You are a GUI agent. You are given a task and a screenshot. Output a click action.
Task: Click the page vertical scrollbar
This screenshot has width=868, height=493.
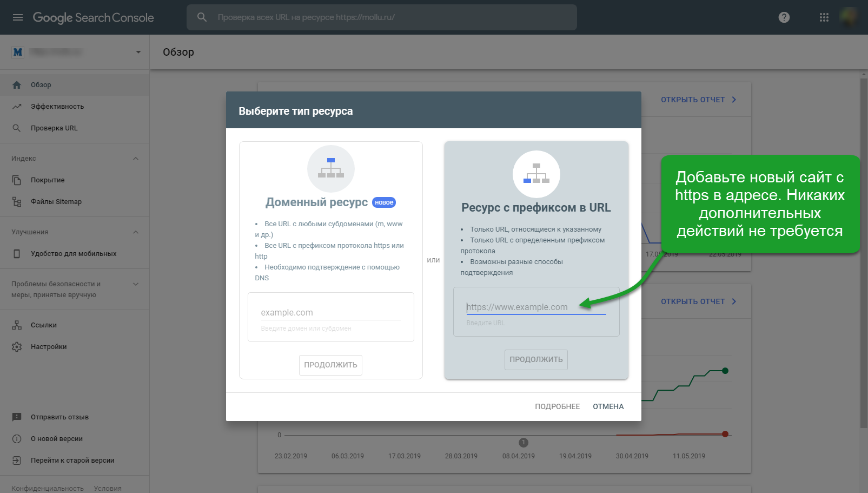(864, 253)
